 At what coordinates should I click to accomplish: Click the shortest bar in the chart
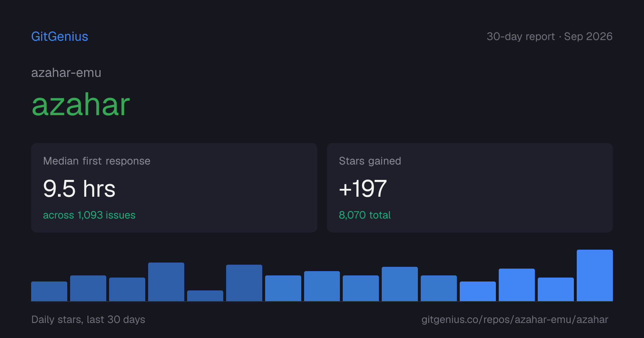coord(205,296)
